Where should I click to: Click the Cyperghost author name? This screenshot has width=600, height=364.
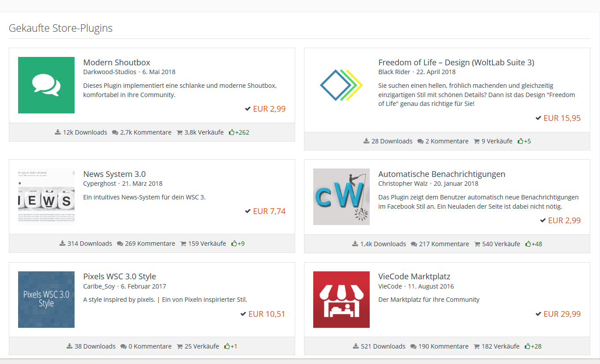(100, 184)
